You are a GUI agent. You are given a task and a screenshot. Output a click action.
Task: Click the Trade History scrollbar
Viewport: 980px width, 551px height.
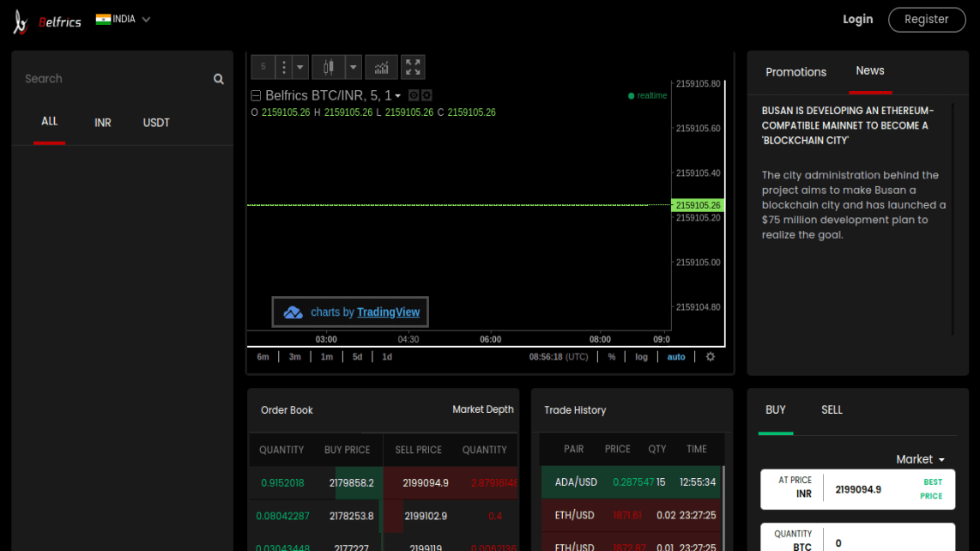click(723, 506)
